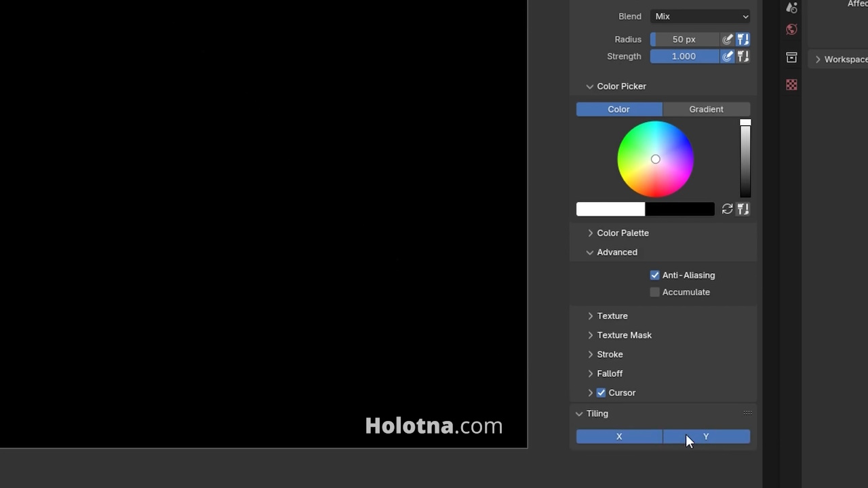Open the Collection properties tab
The height and width of the screenshot is (488, 868).
pyautogui.click(x=791, y=58)
